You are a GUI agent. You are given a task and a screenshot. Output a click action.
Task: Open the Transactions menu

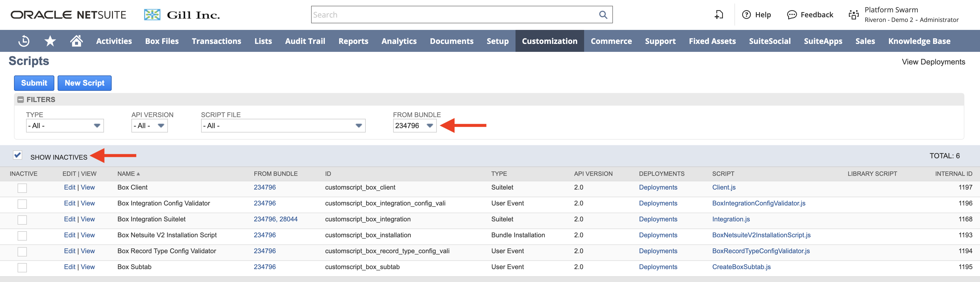[216, 41]
